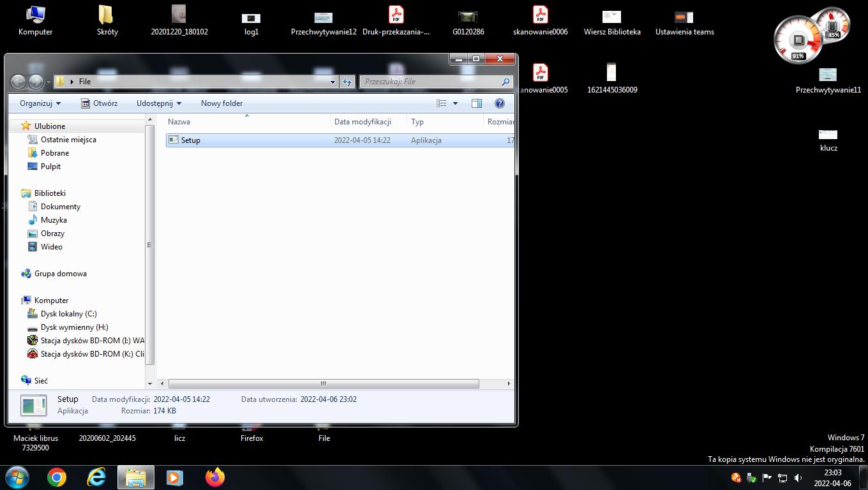Select Dokumenty library in sidebar
The image size is (868, 490).
click(x=60, y=207)
